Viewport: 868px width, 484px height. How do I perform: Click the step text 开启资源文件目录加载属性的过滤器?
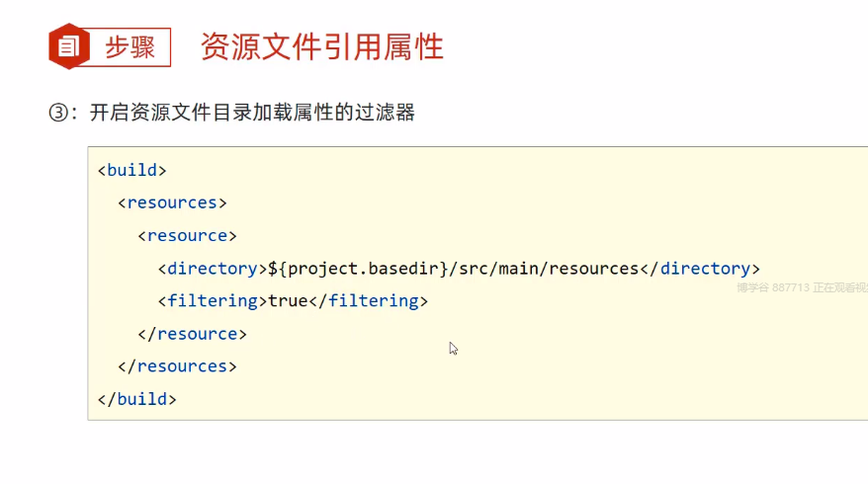pos(252,113)
